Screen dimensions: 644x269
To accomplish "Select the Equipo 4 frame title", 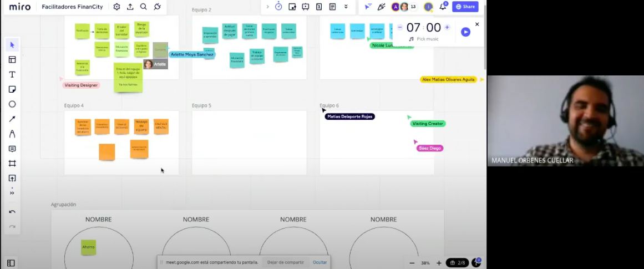I will (x=74, y=105).
